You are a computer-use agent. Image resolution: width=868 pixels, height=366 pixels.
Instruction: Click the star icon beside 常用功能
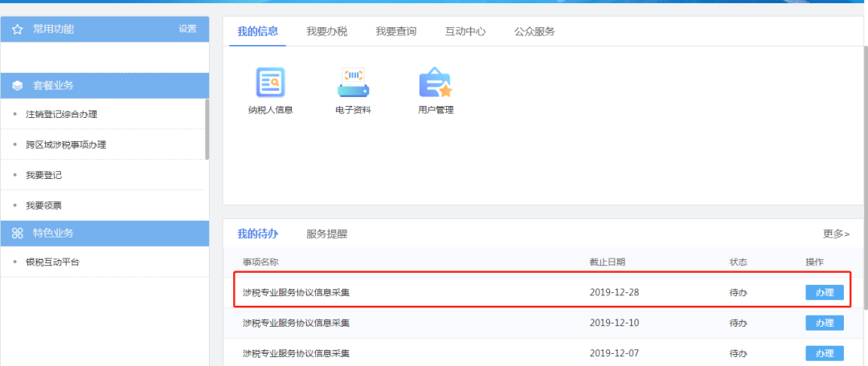[x=17, y=30]
